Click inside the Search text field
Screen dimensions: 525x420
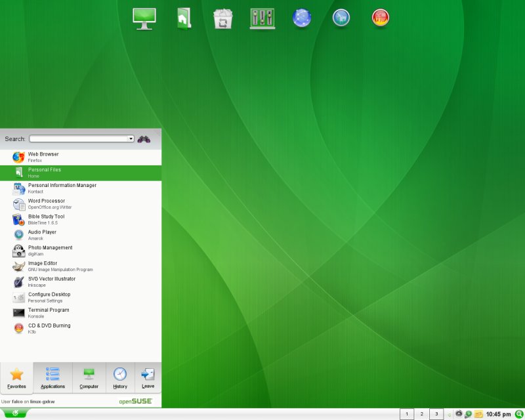coord(79,138)
